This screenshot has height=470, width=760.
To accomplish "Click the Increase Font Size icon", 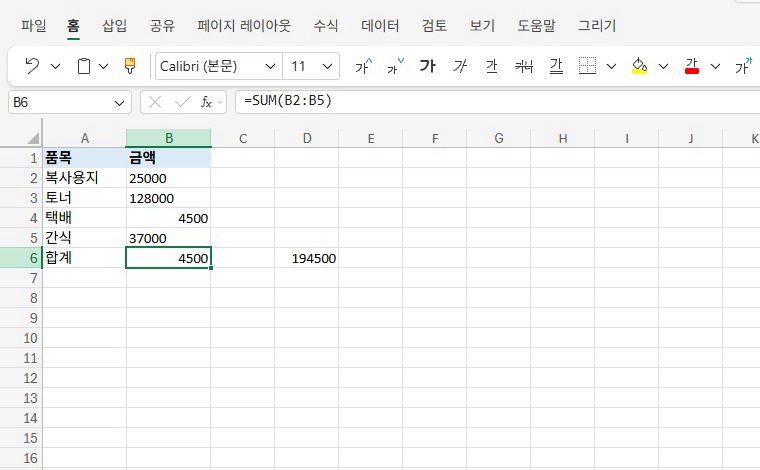I will click(x=364, y=66).
